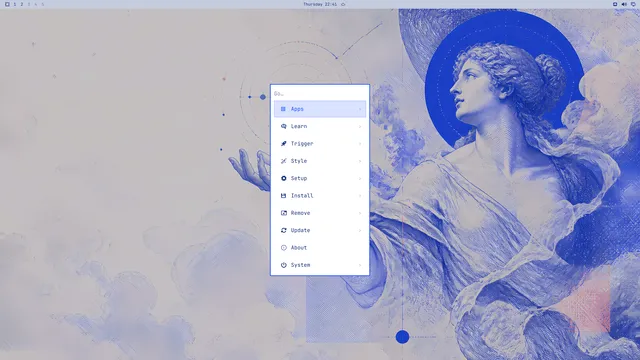Click the Thursday 22:41 clock
Viewport: 640px width, 360px height.
coord(320,4)
